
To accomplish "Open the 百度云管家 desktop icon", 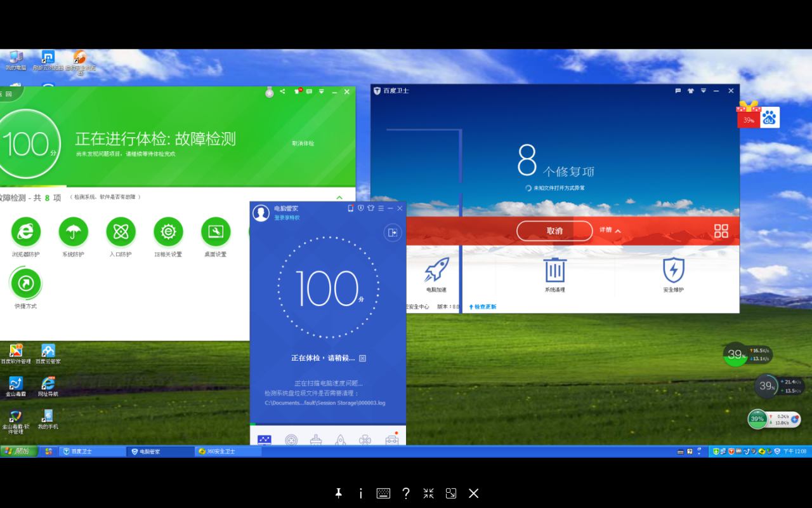I will pos(48,354).
